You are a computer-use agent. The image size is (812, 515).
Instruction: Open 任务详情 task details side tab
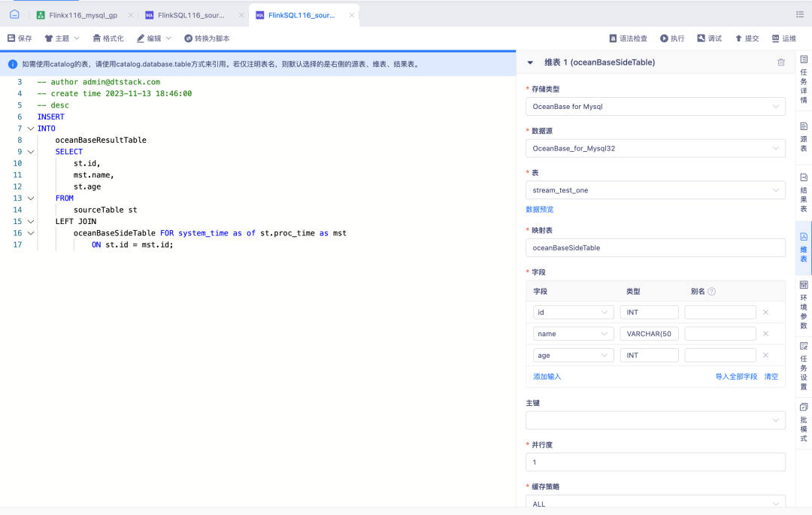(x=803, y=79)
